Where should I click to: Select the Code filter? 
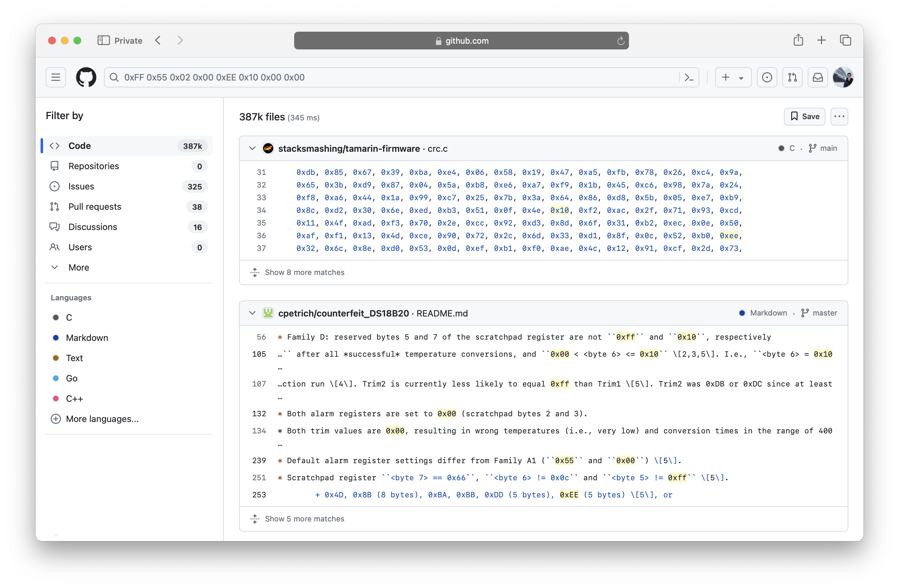click(x=129, y=146)
